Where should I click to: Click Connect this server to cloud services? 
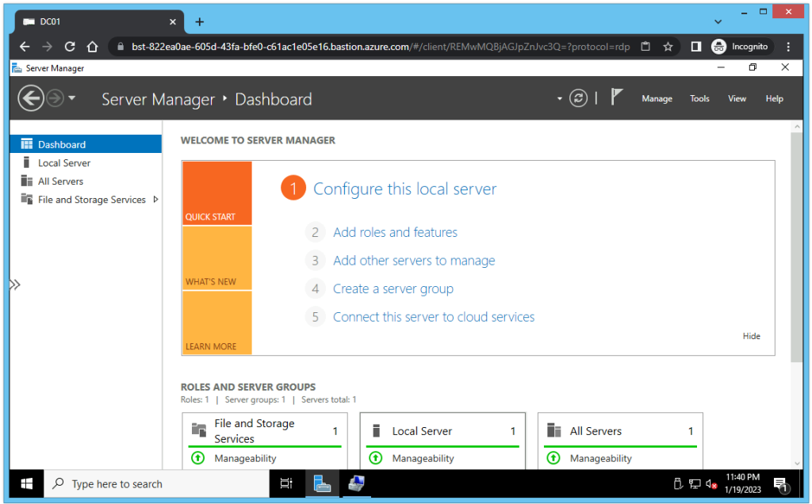pos(434,317)
